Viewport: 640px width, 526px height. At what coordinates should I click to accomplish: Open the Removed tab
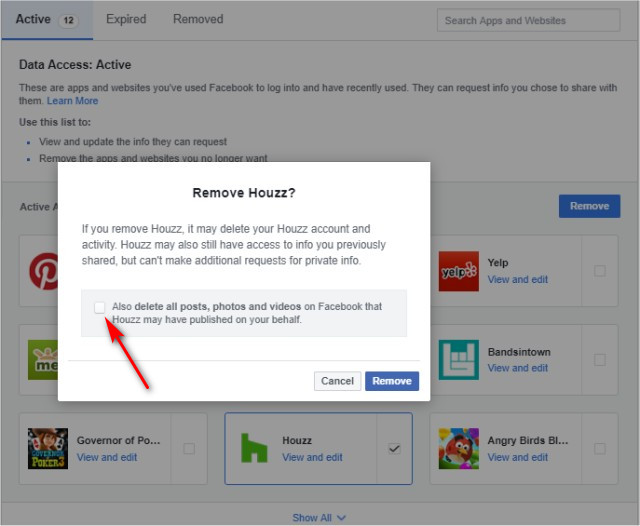(198, 19)
